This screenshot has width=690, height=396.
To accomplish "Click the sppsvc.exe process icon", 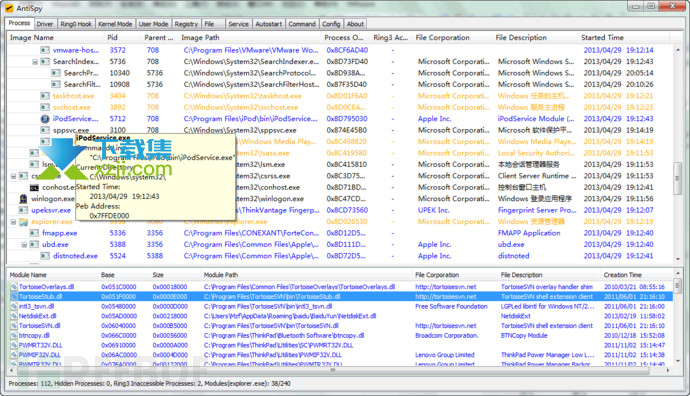I will click(45, 130).
